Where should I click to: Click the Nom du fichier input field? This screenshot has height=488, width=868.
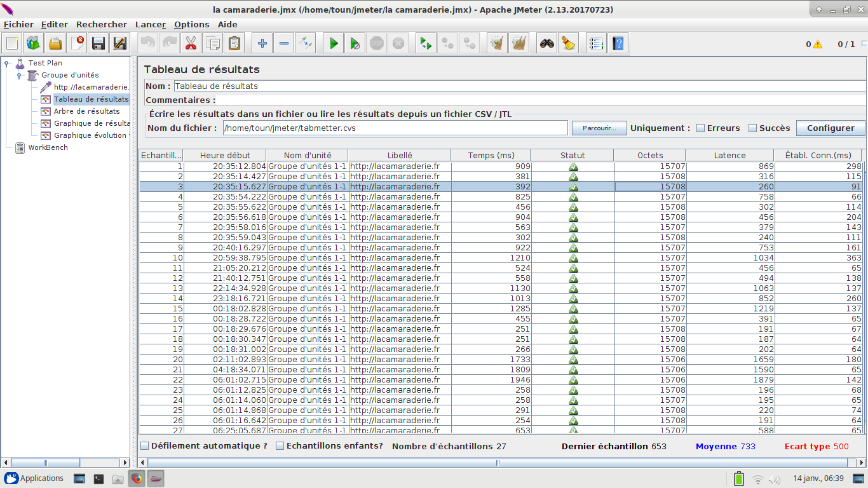[x=395, y=128]
